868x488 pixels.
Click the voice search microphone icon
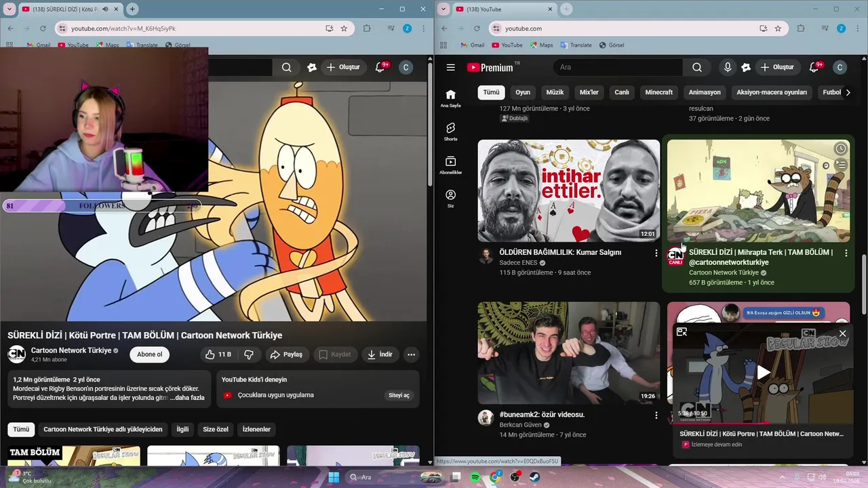pos(728,67)
